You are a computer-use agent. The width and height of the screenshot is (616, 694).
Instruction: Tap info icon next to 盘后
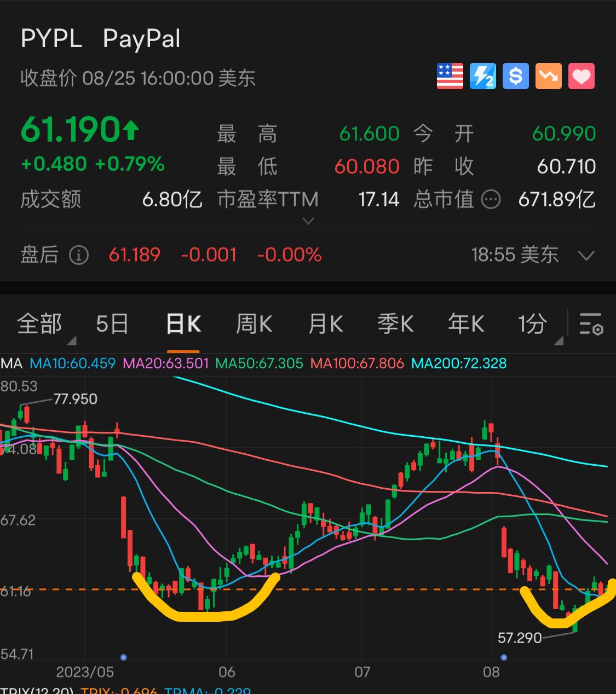(79, 255)
